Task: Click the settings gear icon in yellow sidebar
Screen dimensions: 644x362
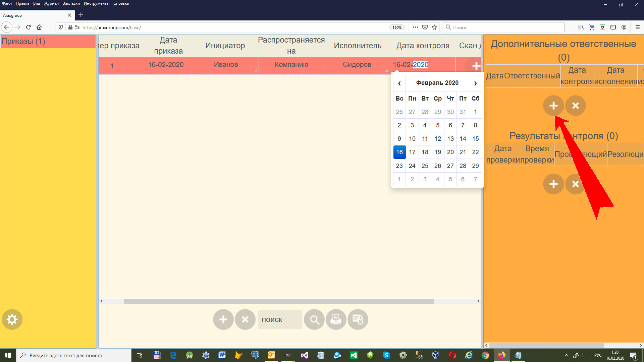Action: pos(12,319)
